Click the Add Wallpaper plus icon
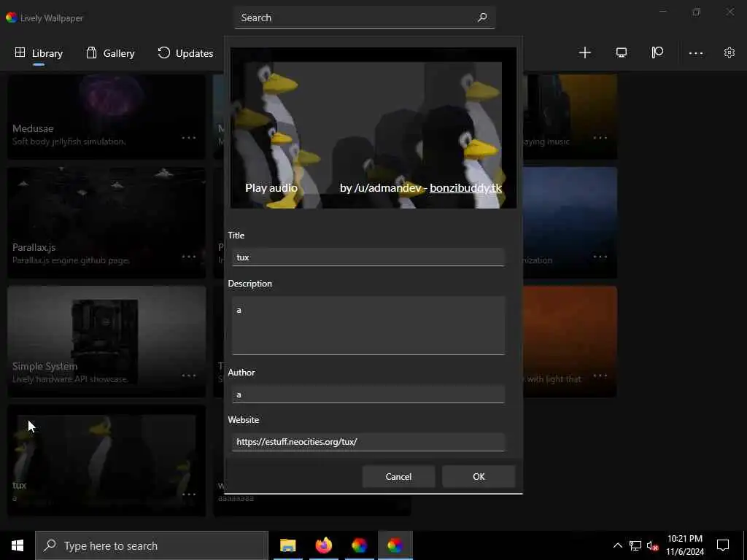The height and width of the screenshot is (560, 747). [x=584, y=52]
